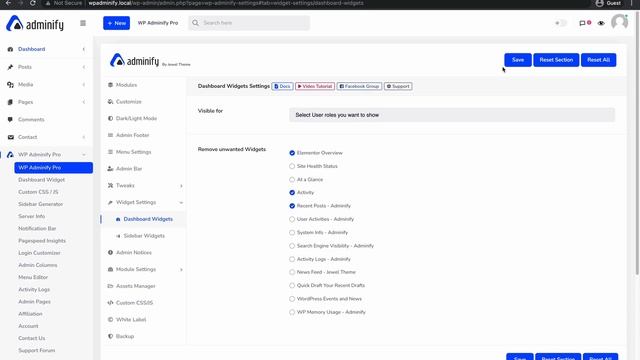Click the Contact envelope icon in sidebar
The height and width of the screenshot is (360, 640).
(x=10, y=137)
